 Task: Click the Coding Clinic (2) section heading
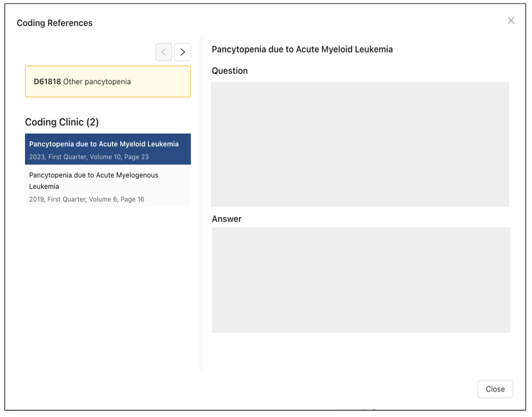coord(62,122)
